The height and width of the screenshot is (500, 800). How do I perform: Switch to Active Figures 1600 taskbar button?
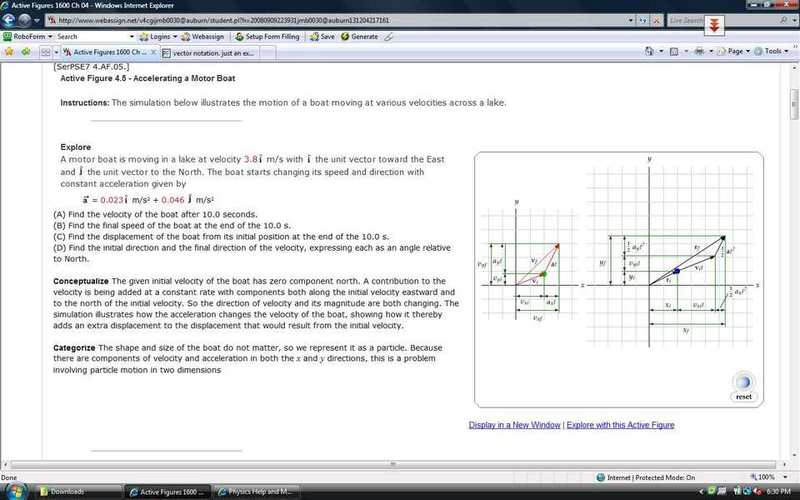tap(168, 492)
